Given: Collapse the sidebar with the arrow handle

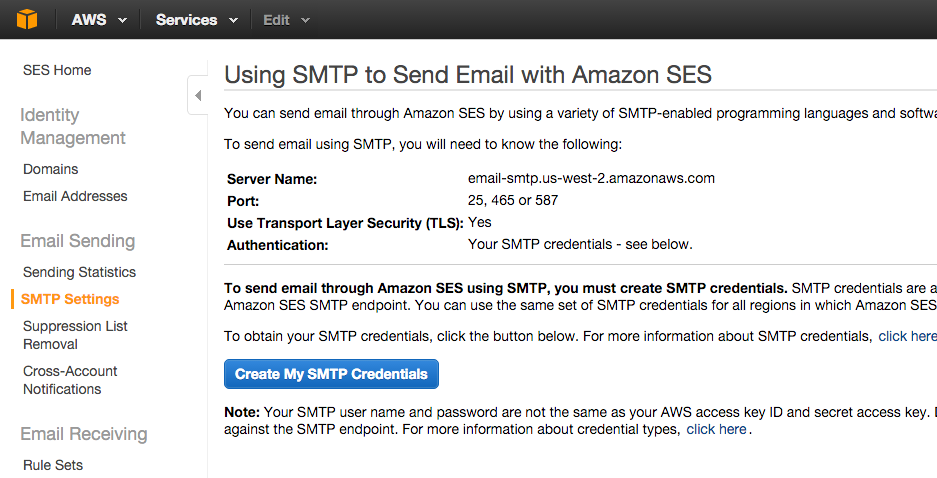Looking at the screenshot, I should (x=198, y=95).
